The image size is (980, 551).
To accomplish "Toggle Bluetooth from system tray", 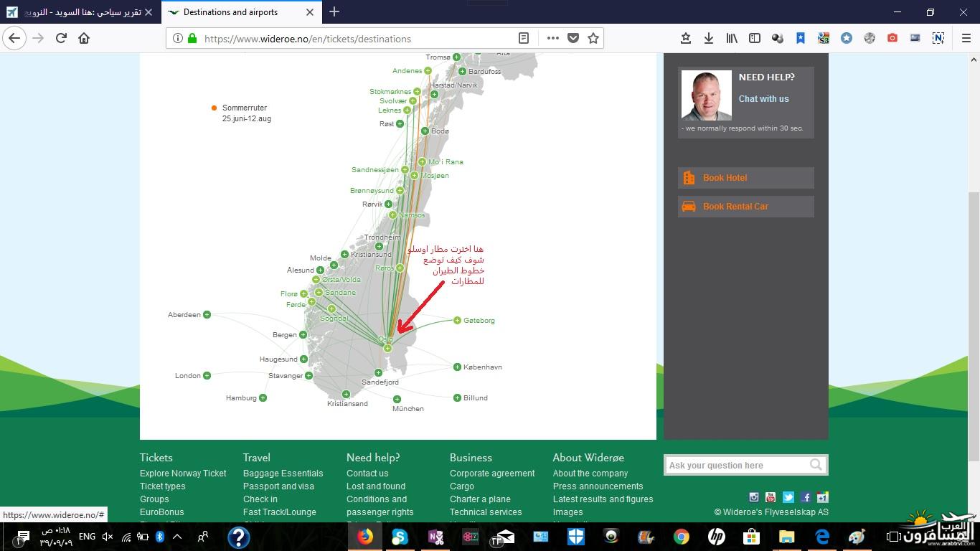I will (160, 537).
